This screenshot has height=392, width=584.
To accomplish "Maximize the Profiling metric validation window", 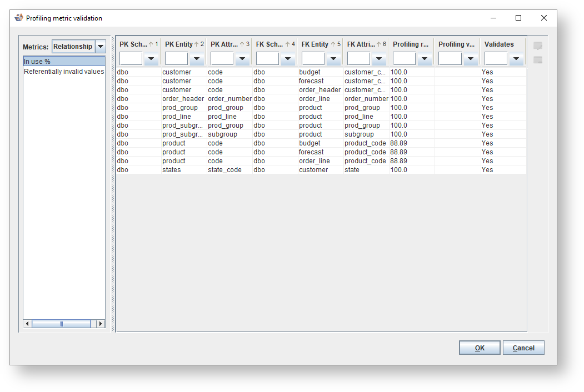I will tap(518, 18).
